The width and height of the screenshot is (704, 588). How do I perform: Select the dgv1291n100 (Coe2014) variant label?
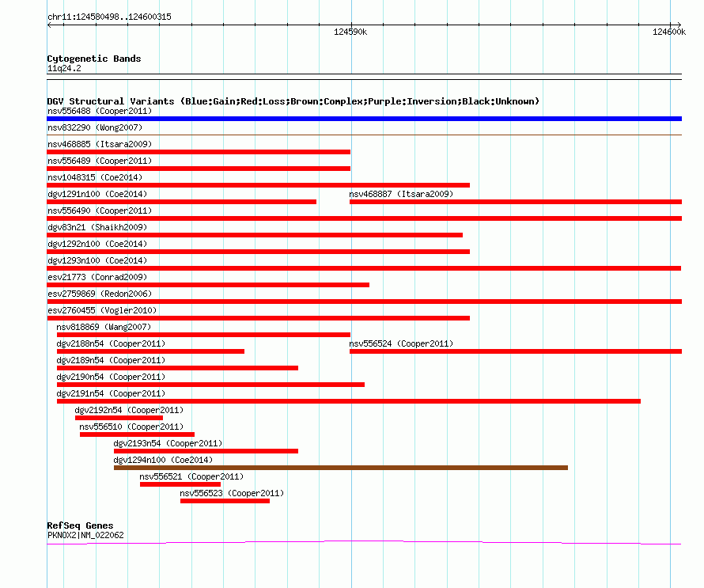(97, 194)
